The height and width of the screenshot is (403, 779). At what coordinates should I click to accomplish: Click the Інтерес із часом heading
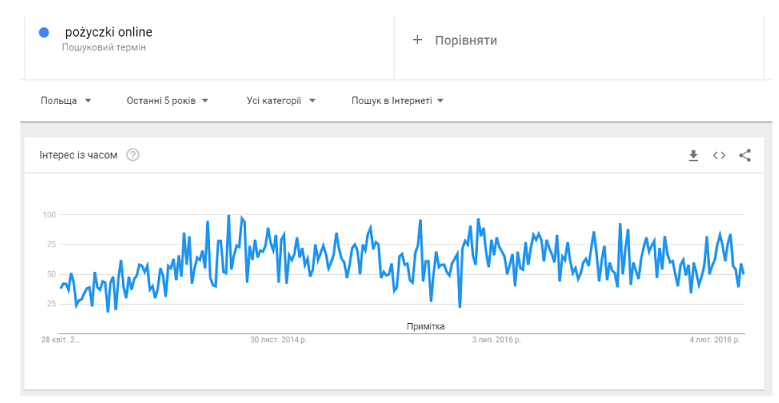(78, 155)
